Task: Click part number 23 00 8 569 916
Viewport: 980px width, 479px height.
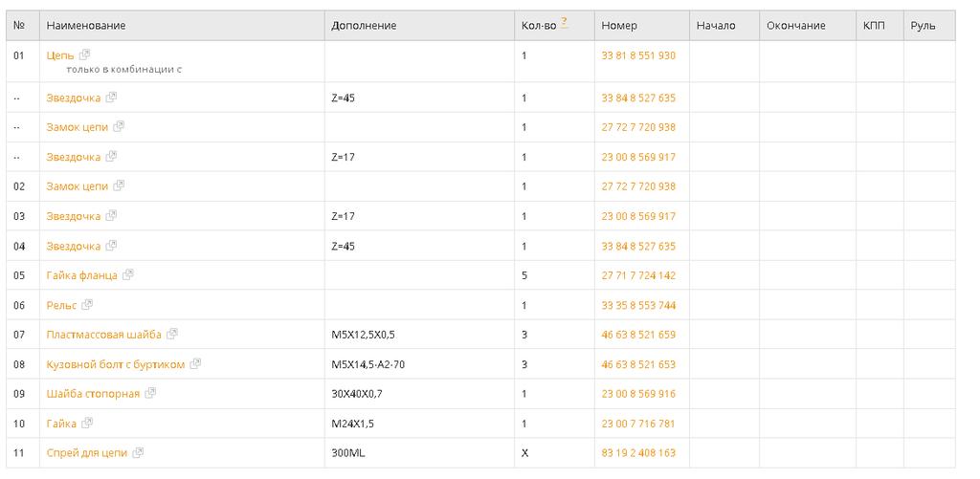Action: [x=638, y=393]
